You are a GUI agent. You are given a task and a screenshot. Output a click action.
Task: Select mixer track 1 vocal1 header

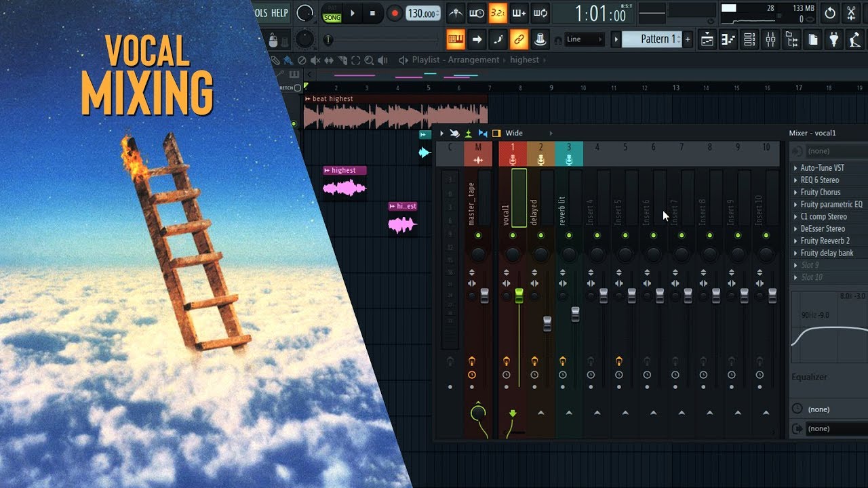click(x=513, y=154)
